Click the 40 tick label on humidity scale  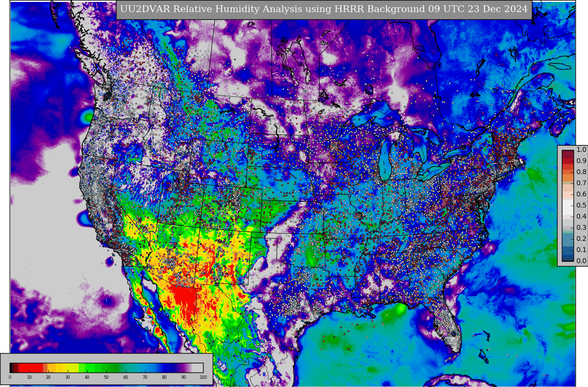(87, 377)
